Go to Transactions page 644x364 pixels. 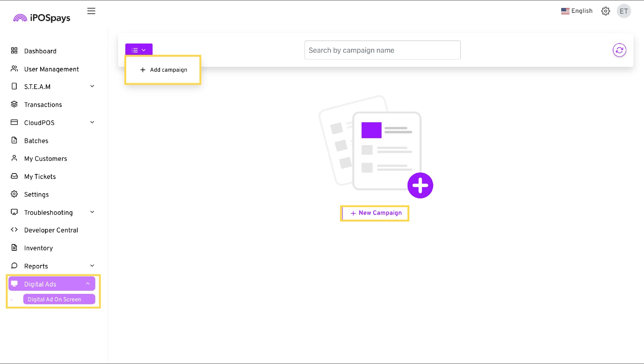click(43, 105)
